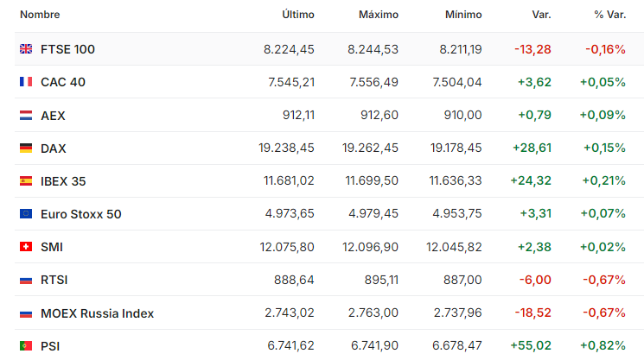Screen dimensions: 644x360
Task: Sort table by Nombre column header
Action: click(x=40, y=15)
